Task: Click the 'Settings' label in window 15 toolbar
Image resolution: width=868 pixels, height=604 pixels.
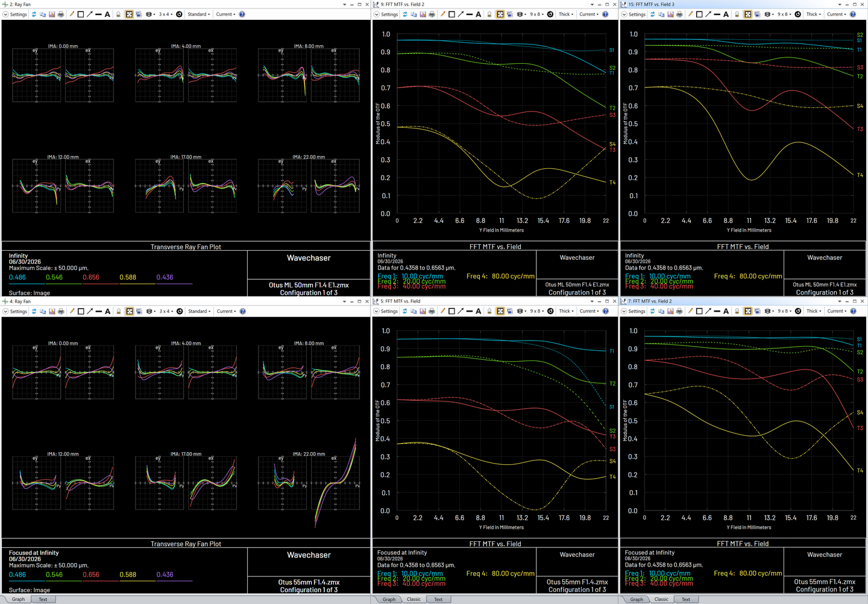Action: pos(637,14)
